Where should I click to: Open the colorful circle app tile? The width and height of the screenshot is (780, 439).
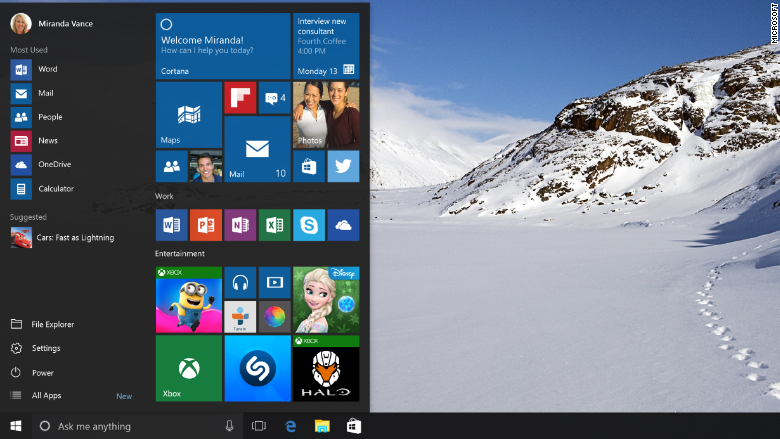pos(275,317)
